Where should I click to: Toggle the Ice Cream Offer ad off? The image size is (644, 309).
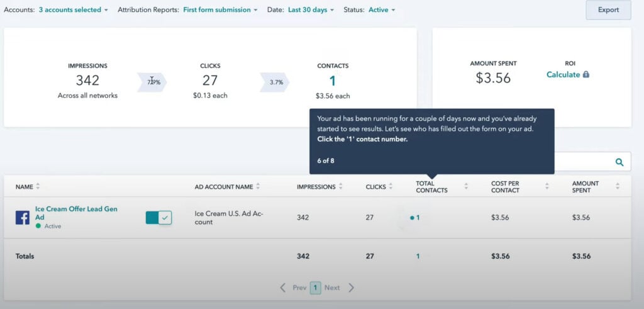coord(158,218)
